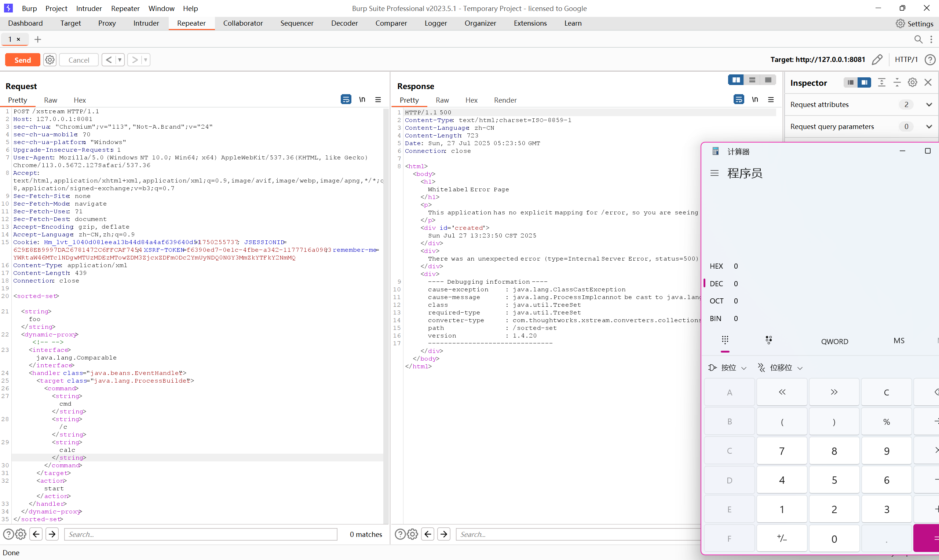This screenshot has width=939, height=560.
Task: Switch Response view to Render tab
Action: click(x=505, y=100)
